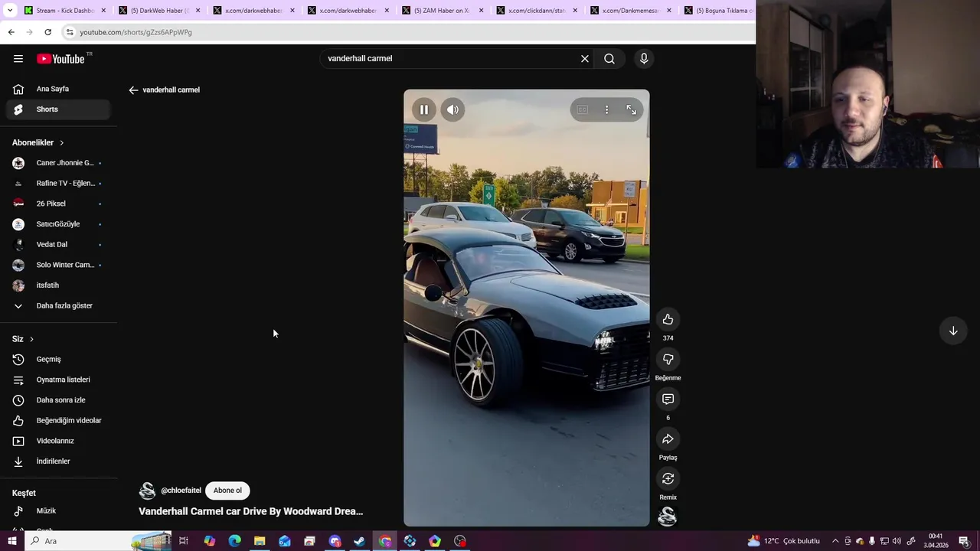Viewport: 980px width, 551px height.
Task: Open Müzik under Keşfet
Action: (x=59, y=510)
